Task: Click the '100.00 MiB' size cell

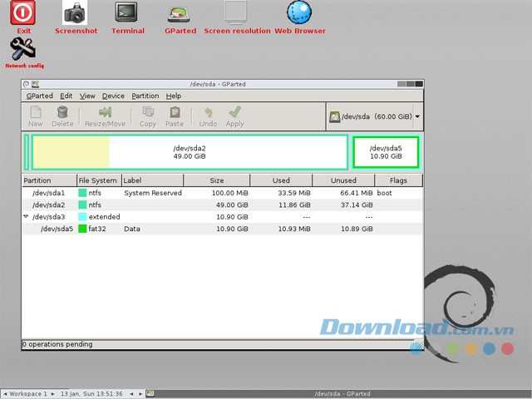Action: [x=229, y=193]
